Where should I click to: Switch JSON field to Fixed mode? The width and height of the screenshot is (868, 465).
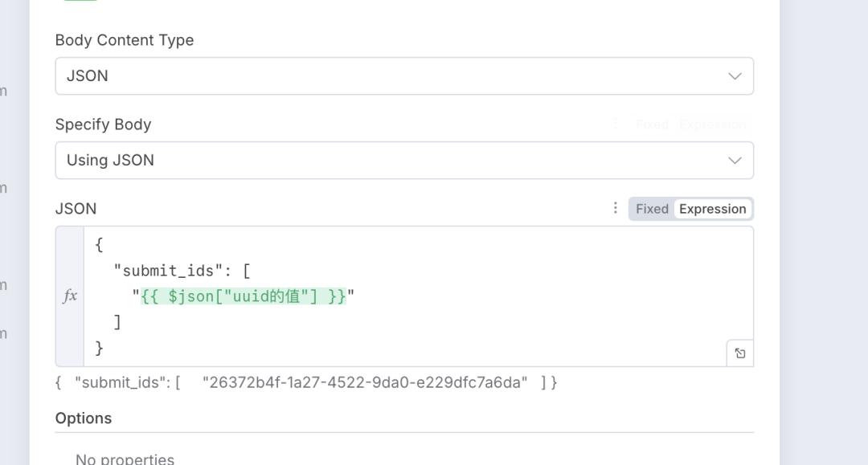pos(652,209)
